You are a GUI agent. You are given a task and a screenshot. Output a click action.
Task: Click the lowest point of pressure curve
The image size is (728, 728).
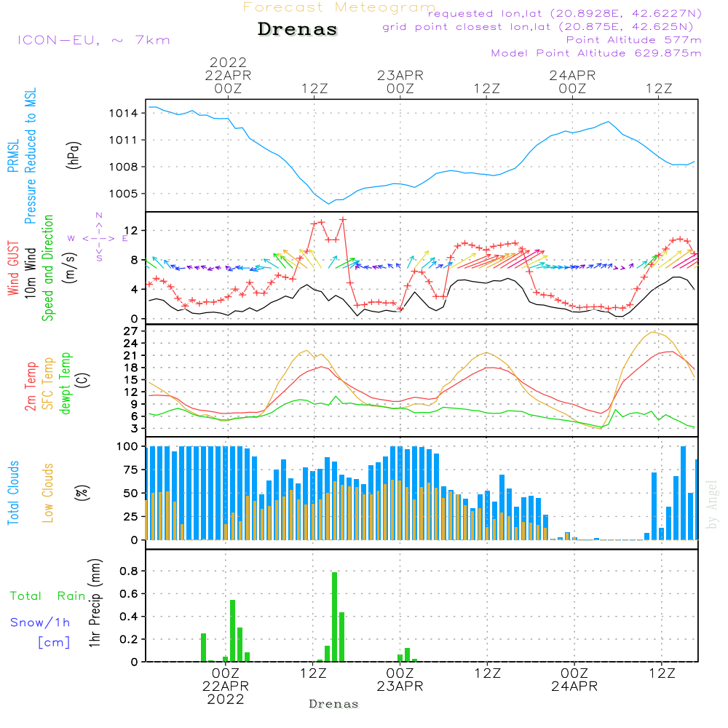pyautogui.click(x=329, y=204)
